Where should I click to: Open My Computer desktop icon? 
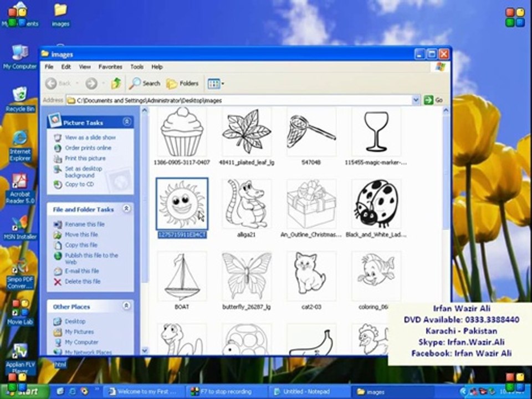coord(20,57)
